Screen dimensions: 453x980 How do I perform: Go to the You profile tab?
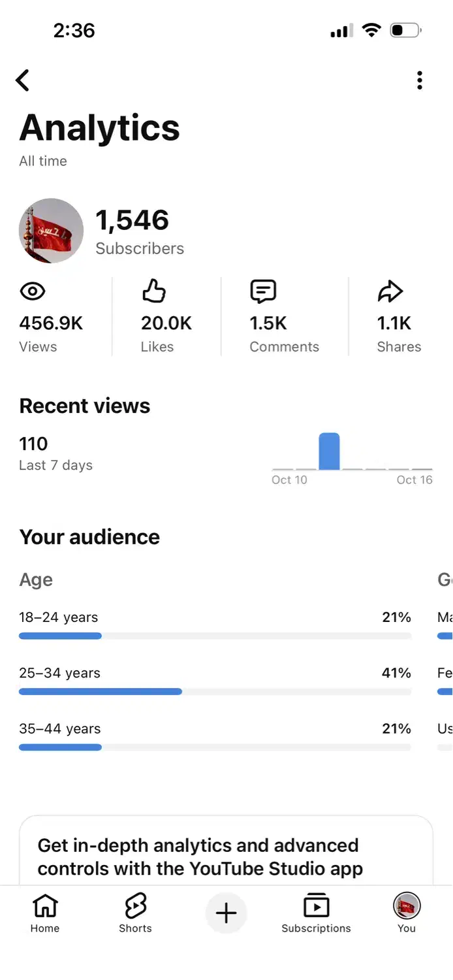pyautogui.click(x=407, y=913)
